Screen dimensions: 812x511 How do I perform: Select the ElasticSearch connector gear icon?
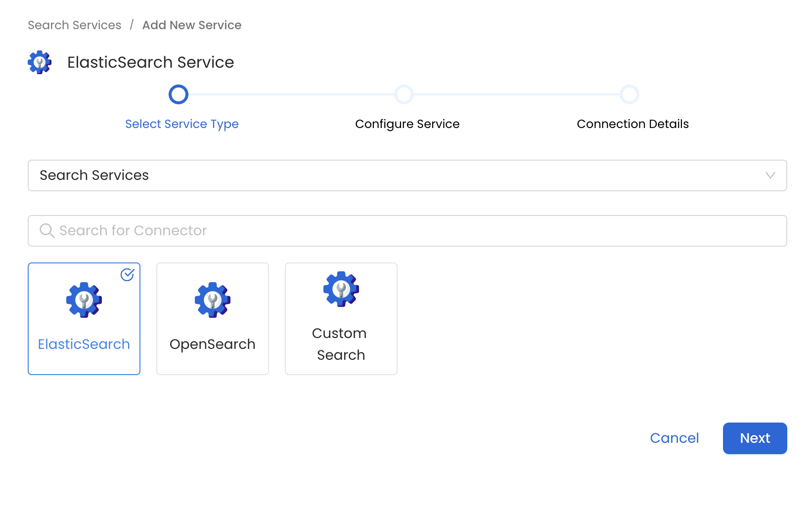point(84,299)
